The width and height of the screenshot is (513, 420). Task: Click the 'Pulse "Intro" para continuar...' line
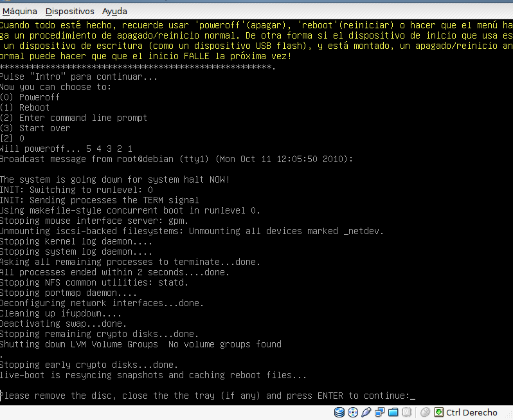pyautogui.click(x=78, y=77)
